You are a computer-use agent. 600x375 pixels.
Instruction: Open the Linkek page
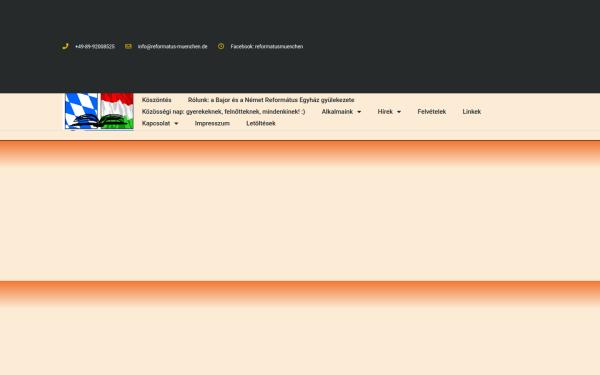click(471, 112)
